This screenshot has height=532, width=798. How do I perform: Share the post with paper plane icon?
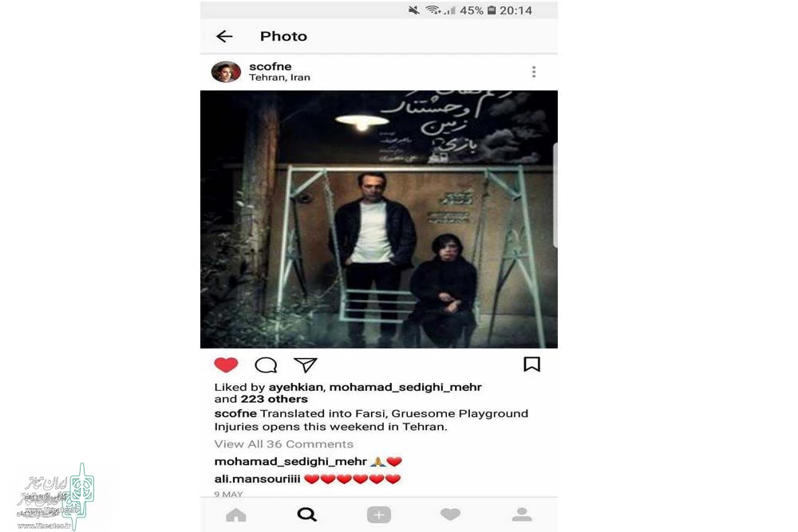click(x=306, y=365)
